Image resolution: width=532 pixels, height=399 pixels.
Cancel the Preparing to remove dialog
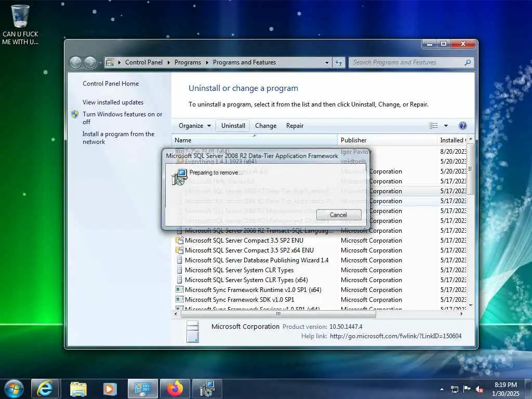pos(338,215)
